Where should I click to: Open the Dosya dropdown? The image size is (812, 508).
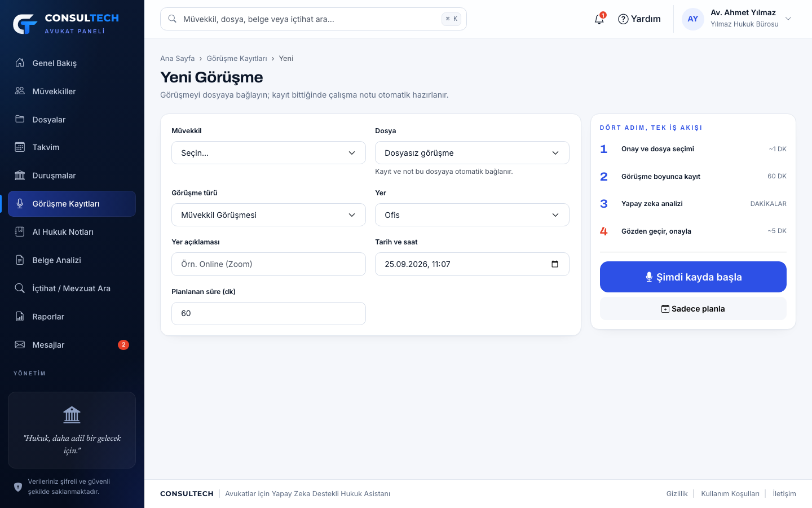(472, 153)
